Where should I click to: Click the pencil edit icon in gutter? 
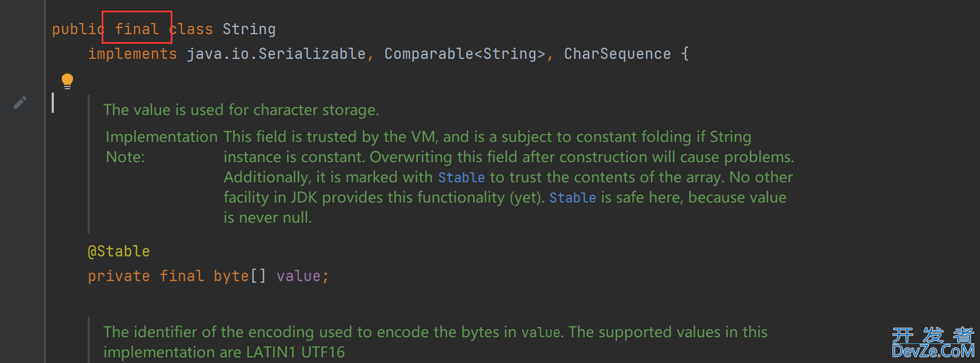click(x=20, y=103)
